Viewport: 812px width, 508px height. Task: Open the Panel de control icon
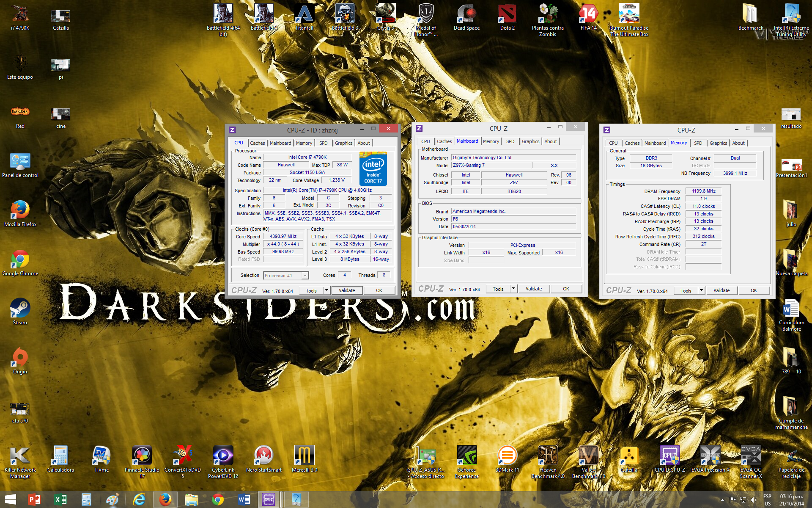[20, 164]
